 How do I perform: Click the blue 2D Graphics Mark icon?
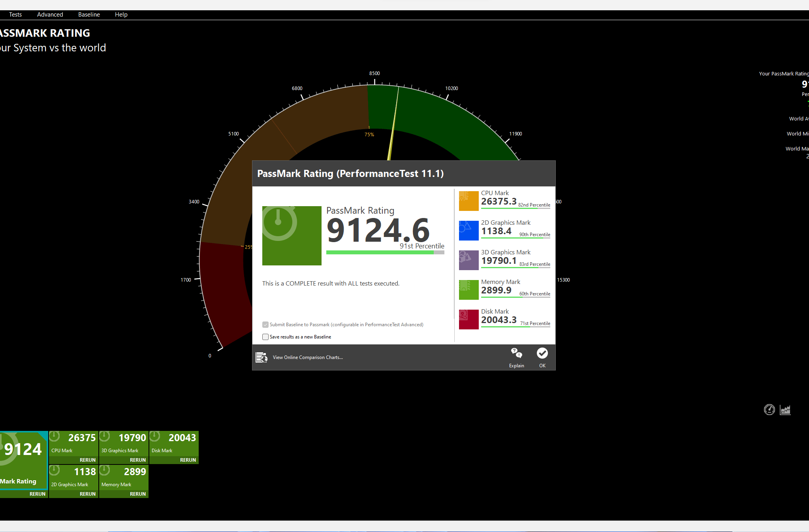(x=468, y=230)
